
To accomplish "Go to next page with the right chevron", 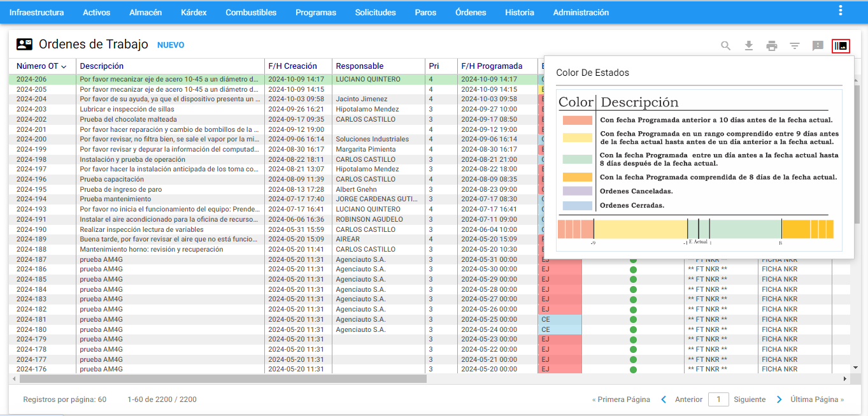I will [779, 399].
